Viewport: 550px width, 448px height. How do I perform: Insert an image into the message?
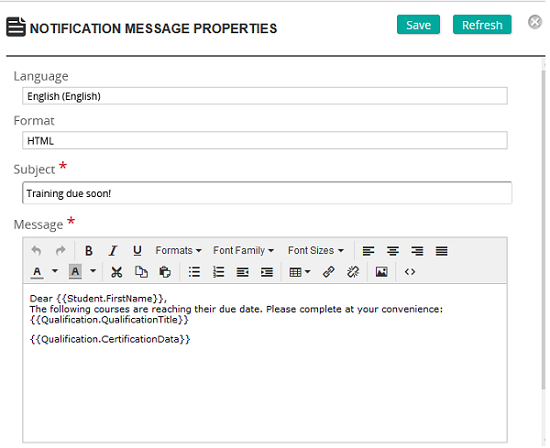click(382, 272)
